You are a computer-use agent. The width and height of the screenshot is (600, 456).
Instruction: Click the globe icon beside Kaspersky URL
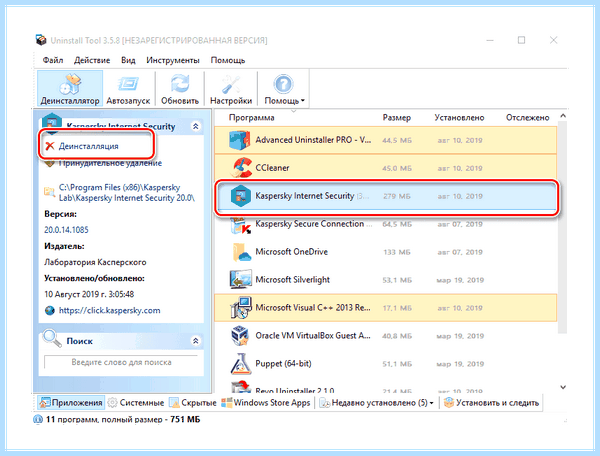50,310
